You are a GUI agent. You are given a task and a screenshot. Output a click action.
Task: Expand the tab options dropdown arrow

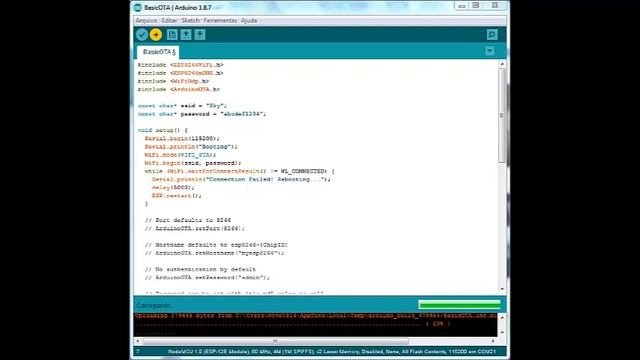489,51
